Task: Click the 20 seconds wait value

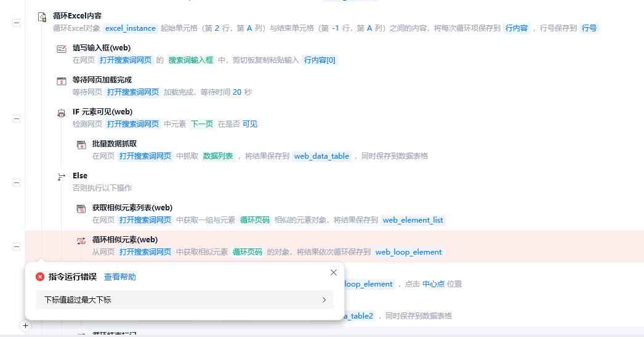Action: pyautogui.click(x=237, y=92)
